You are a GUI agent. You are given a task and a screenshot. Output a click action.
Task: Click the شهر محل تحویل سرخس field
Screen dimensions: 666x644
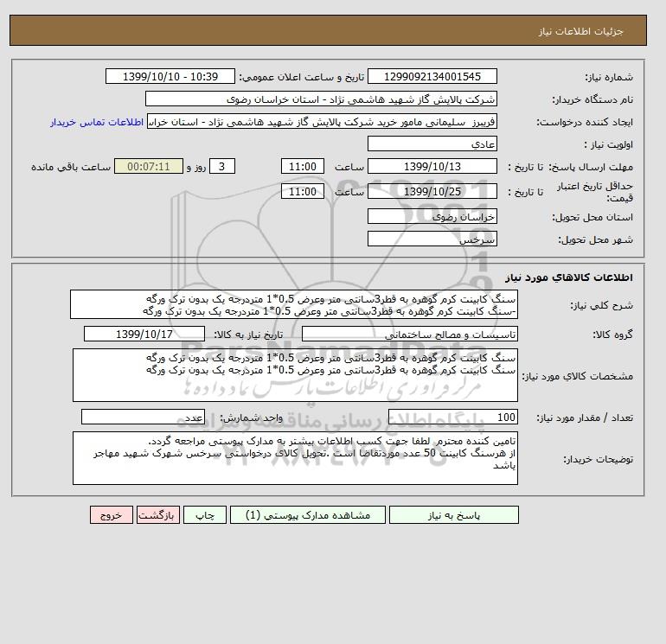click(432, 239)
